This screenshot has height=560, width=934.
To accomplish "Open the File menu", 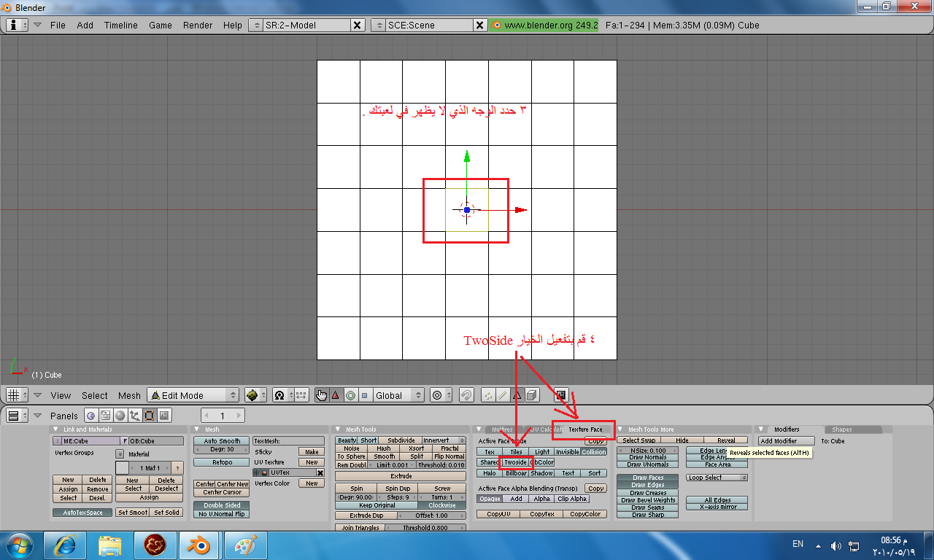I will [x=58, y=25].
